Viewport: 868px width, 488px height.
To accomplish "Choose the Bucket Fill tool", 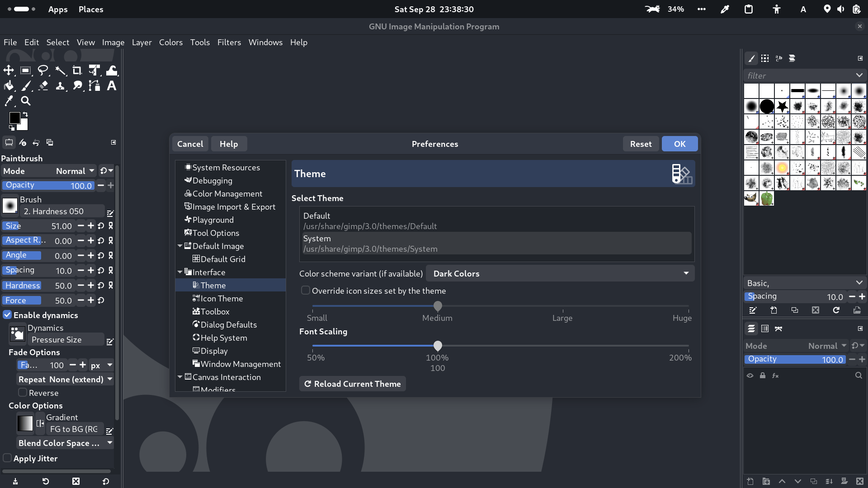I will pos(9,86).
